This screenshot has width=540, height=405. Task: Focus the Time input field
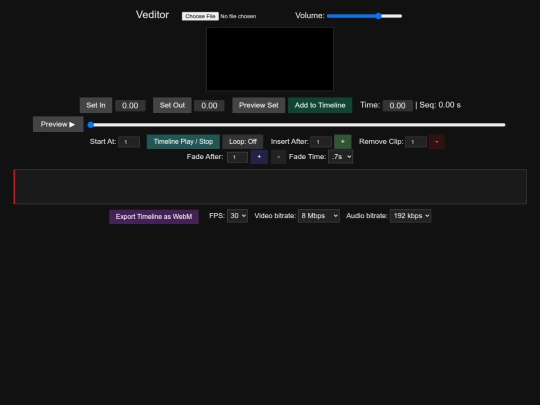point(398,105)
